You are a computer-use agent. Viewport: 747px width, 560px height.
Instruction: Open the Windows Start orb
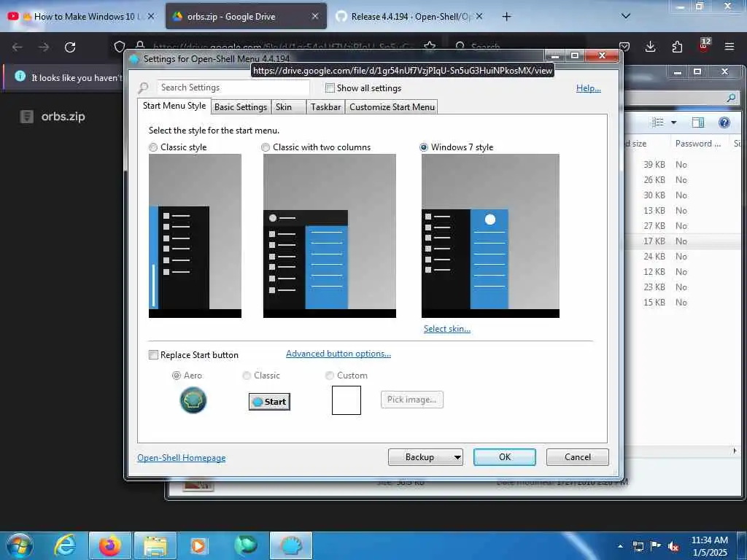[x=19, y=545]
